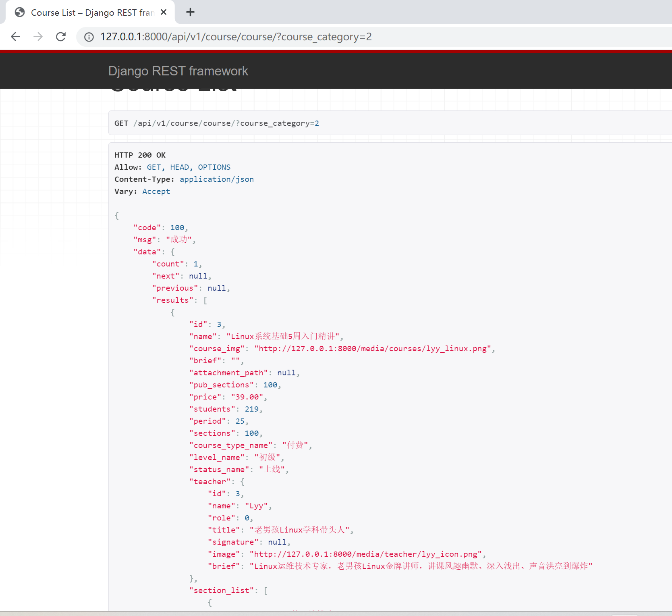Viewport: 672px width, 616px height.
Task: Select the Course List browser tab
Action: tap(91, 12)
